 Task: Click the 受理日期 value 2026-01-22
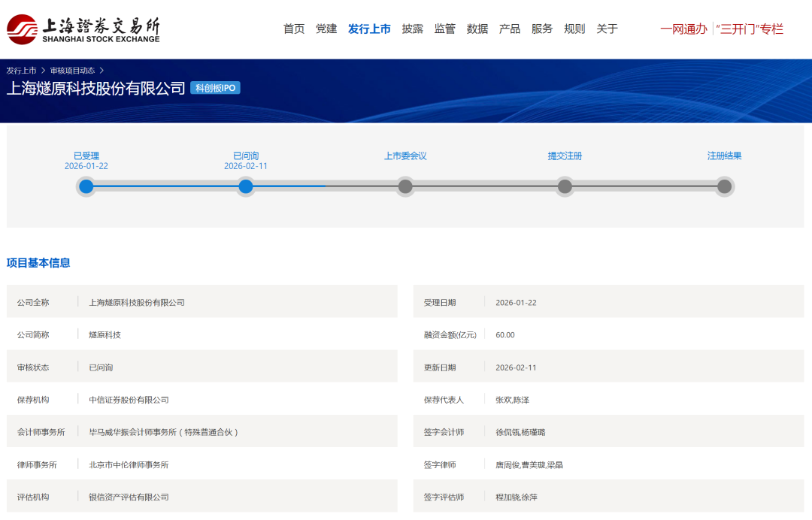516,303
